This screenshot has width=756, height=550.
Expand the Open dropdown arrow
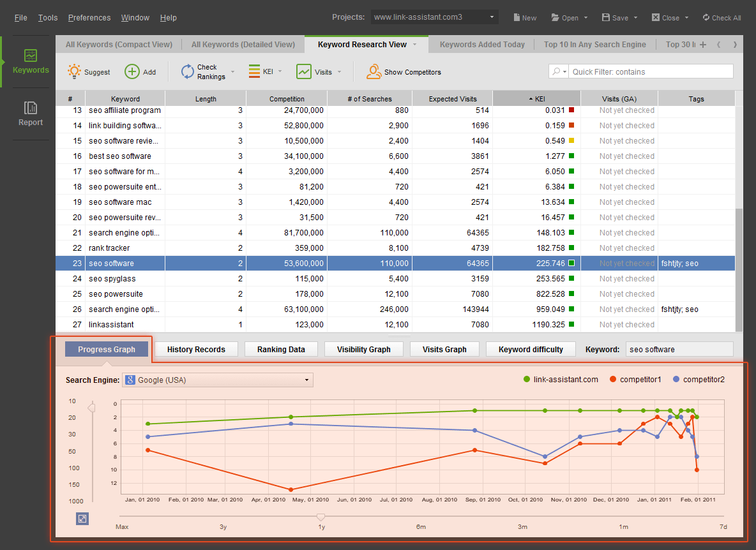(x=586, y=18)
